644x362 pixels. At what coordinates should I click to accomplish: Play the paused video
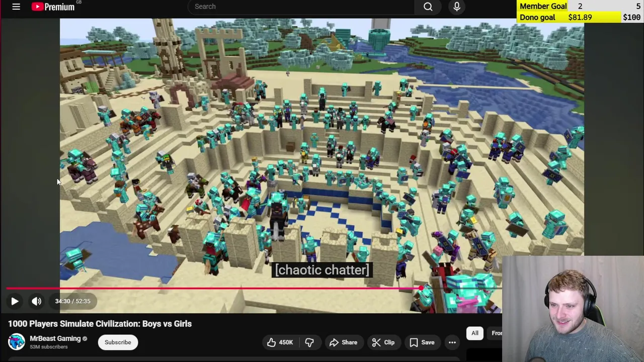coord(15,301)
